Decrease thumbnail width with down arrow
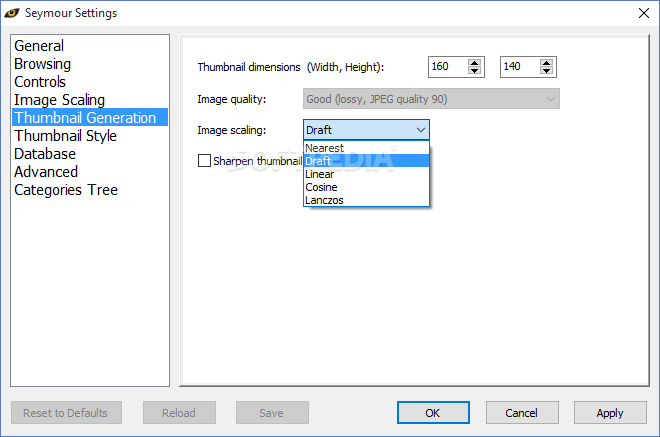Screen dimensions: 660x437 click(x=474, y=71)
